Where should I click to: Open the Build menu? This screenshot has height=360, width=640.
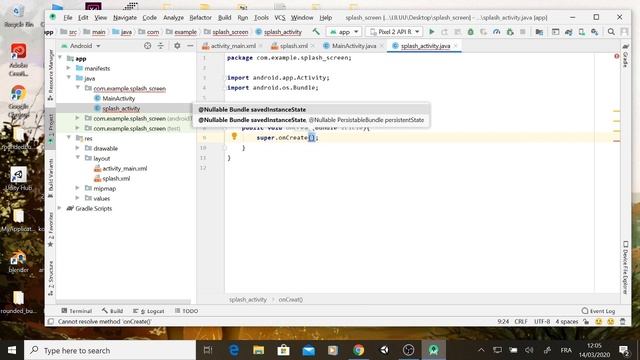[224, 18]
